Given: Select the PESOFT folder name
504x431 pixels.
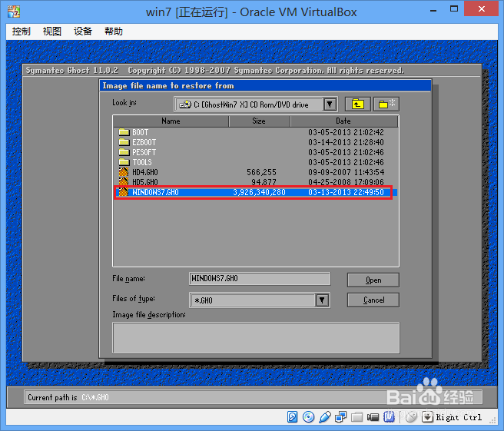Looking at the screenshot, I should [144, 152].
